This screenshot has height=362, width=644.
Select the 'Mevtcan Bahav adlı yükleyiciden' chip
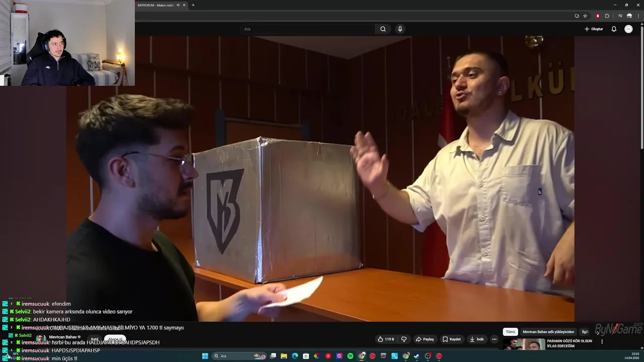[548, 332]
